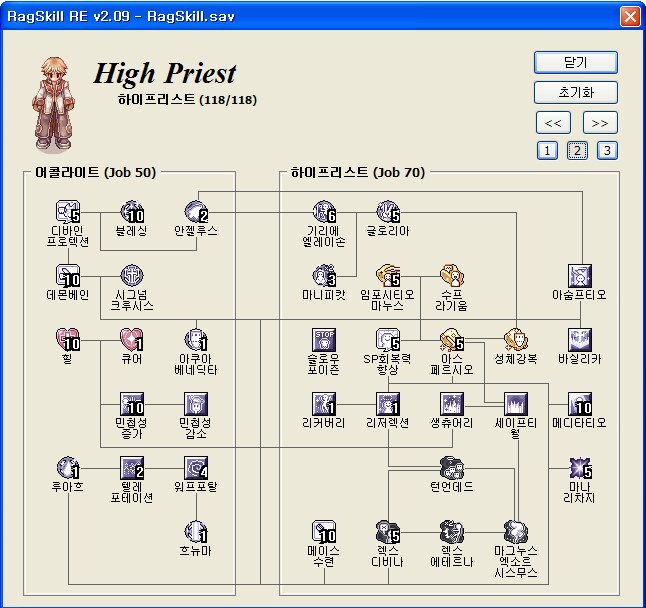Click the 마그누스 엑소르시스무스 skill icon
Image resolution: width=646 pixels, height=608 pixels.
coord(515,532)
